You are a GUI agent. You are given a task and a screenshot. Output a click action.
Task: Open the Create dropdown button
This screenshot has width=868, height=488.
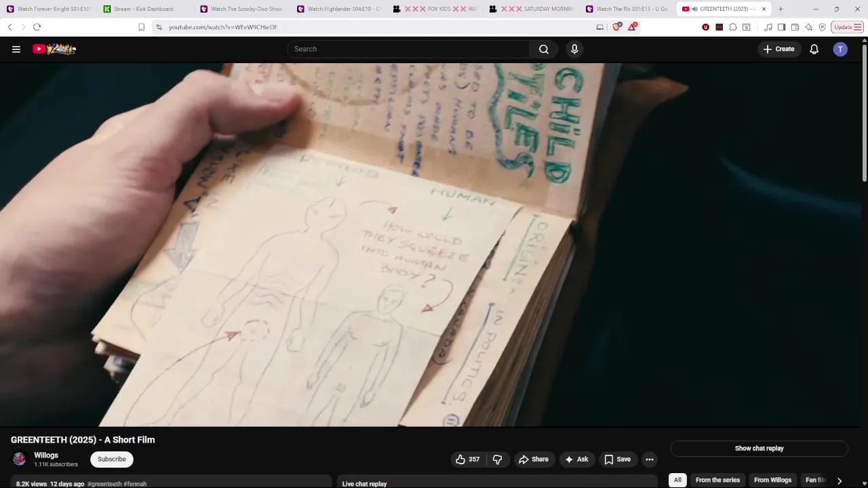coord(778,49)
